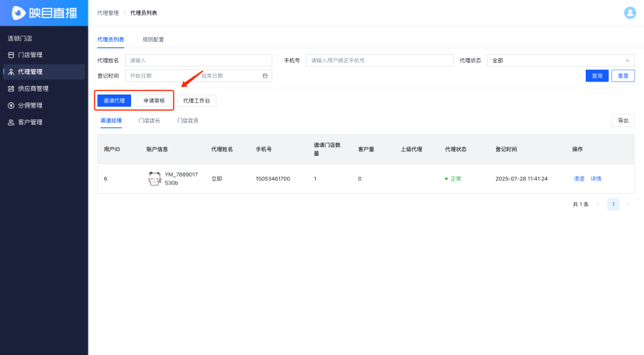Screen dimensions: 644x355
Task: Open 代理管理 in sidebar
Action: [x=44, y=72]
